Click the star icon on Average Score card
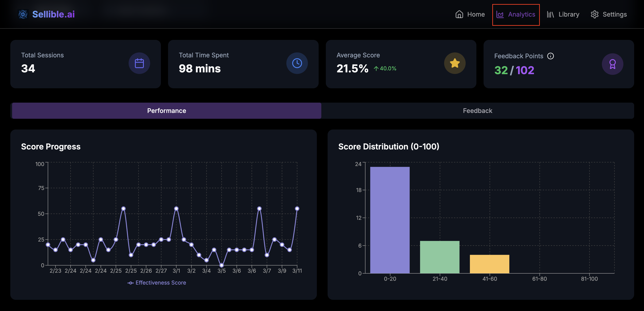The width and height of the screenshot is (644, 311). coord(455,63)
